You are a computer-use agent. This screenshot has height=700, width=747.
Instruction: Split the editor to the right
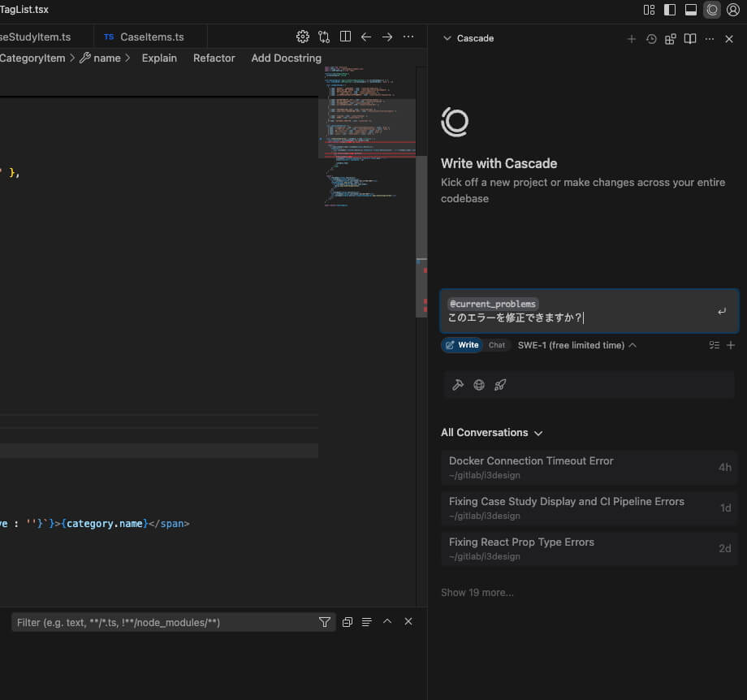pyautogui.click(x=345, y=37)
